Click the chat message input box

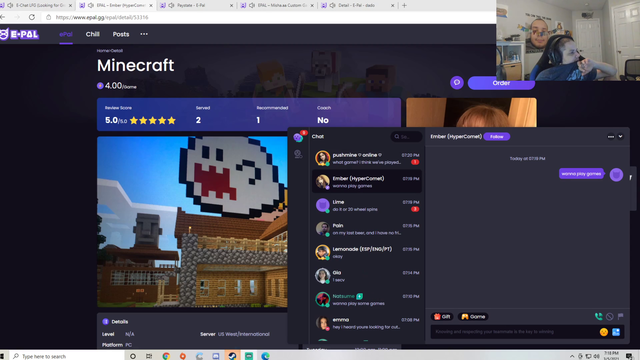point(514,332)
